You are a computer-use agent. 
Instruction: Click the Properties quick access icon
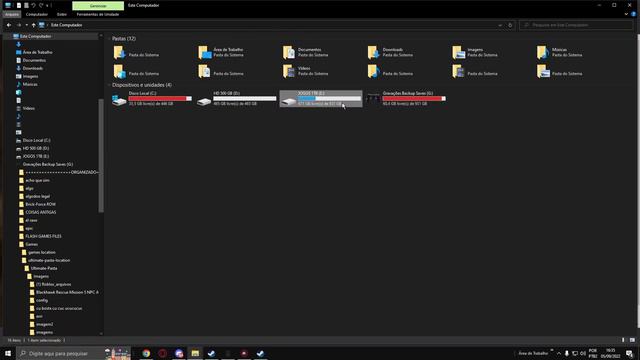(x=19, y=5)
